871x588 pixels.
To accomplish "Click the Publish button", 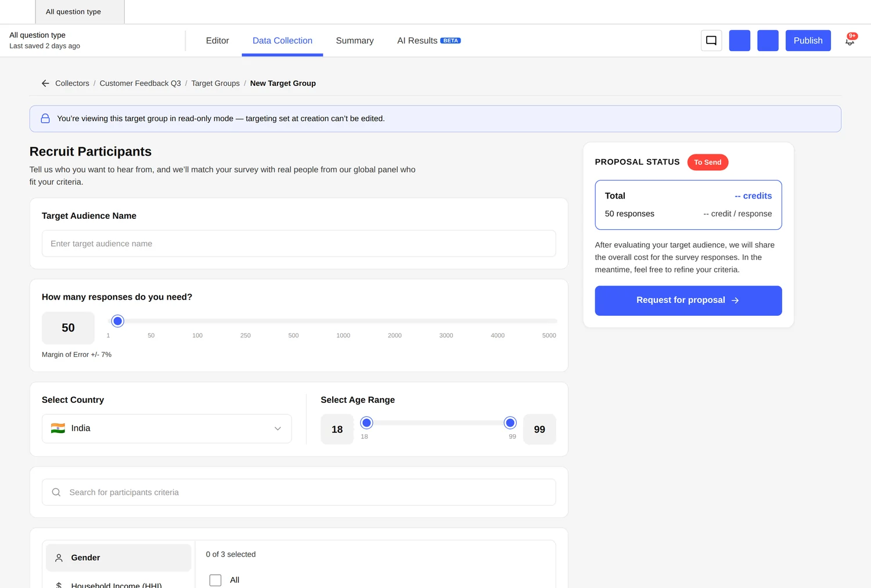I will (x=808, y=41).
